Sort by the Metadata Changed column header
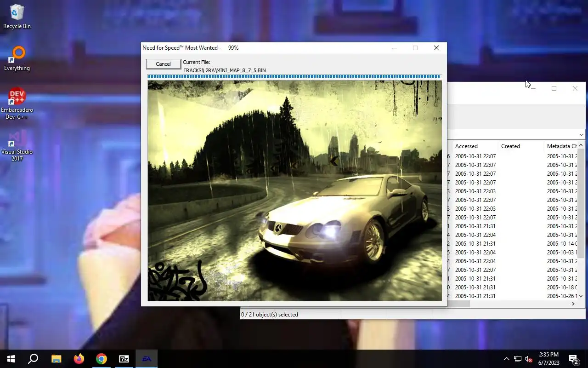 [x=560, y=146]
